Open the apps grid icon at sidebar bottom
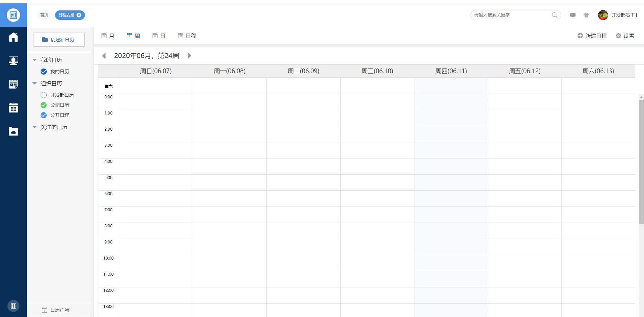Viewport: 644px width, 317px height. pos(13,306)
